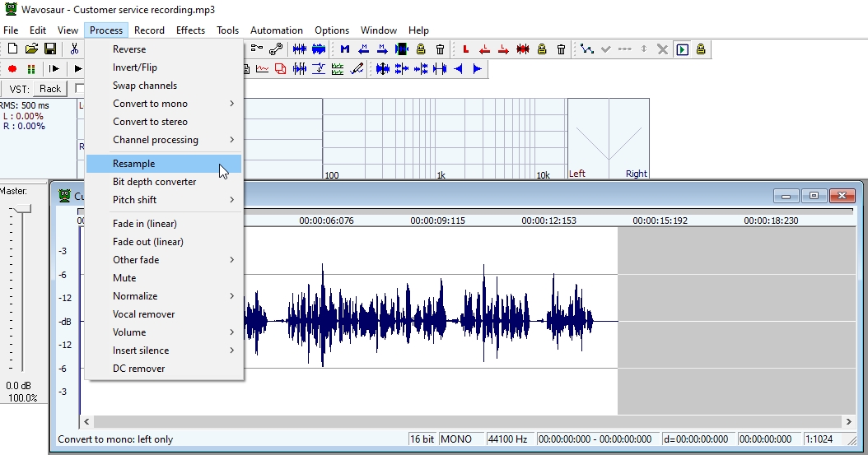Click the VST Rack button
Image resolution: width=868 pixels, height=455 pixels.
pyautogui.click(x=50, y=89)
